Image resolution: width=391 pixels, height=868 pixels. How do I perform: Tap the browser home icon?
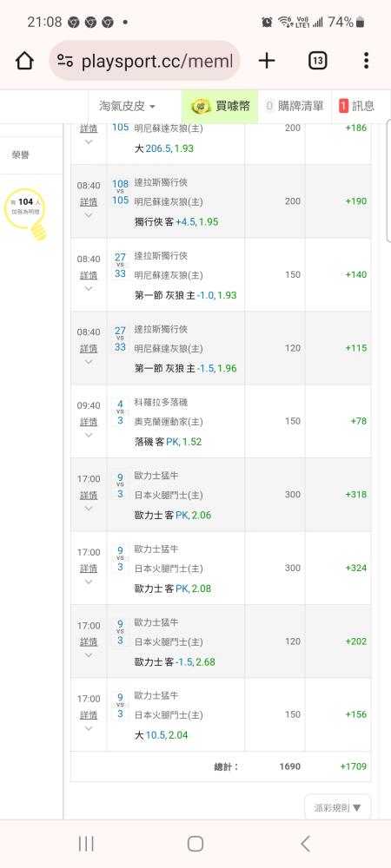(24, 61)
